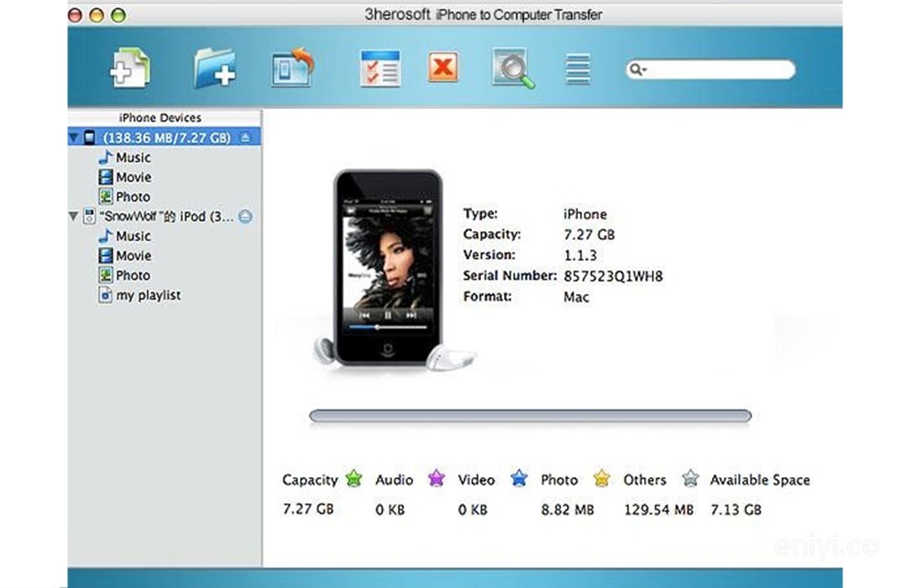
Task: Click the Add File toolbar icon
Action: [x=130, y=68]
